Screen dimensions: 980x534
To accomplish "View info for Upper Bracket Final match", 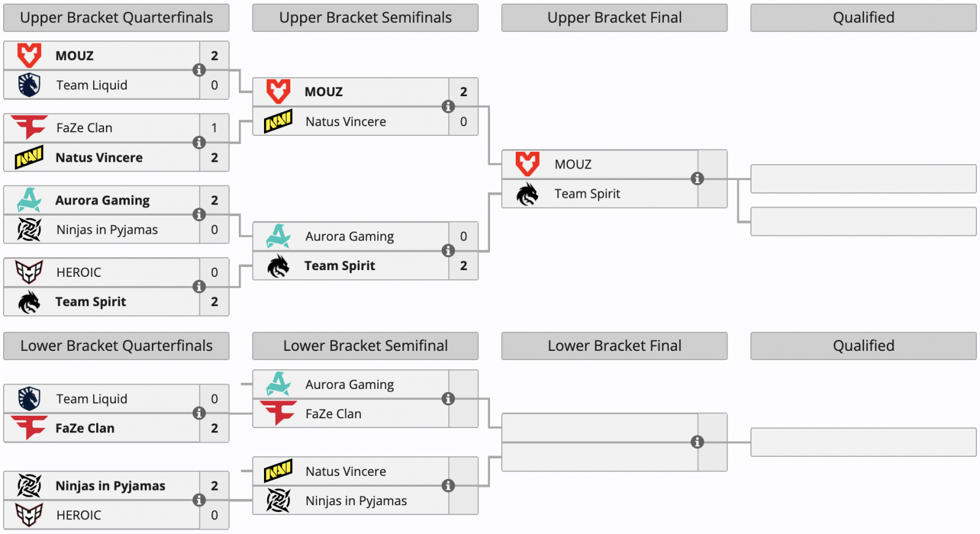I will [x=697, y=178].
